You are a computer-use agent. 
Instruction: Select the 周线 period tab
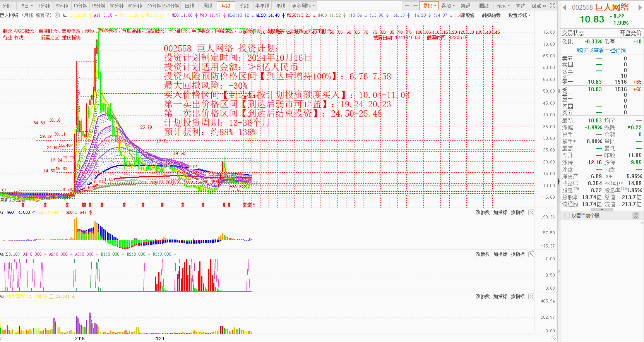(x=208, y=6)
